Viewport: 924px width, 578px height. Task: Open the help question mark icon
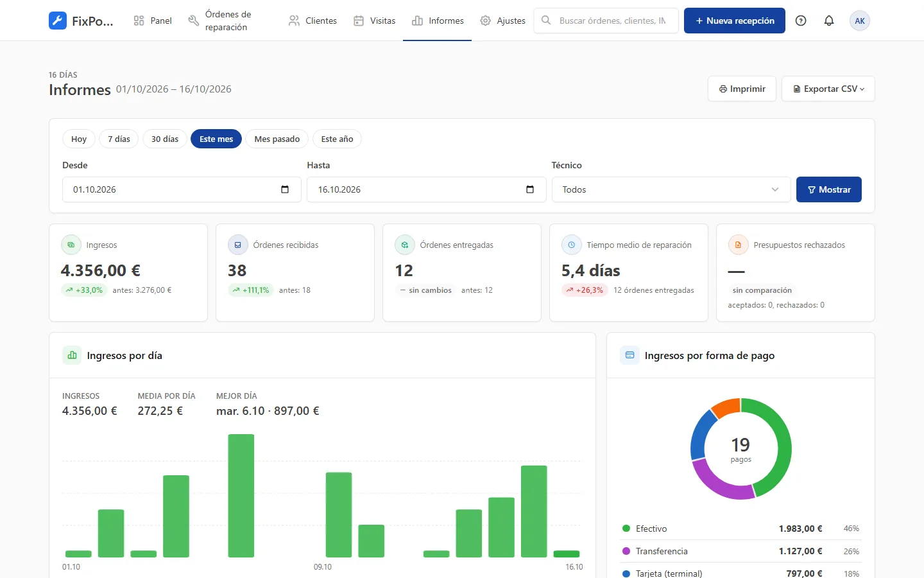[x=801, y=21]
